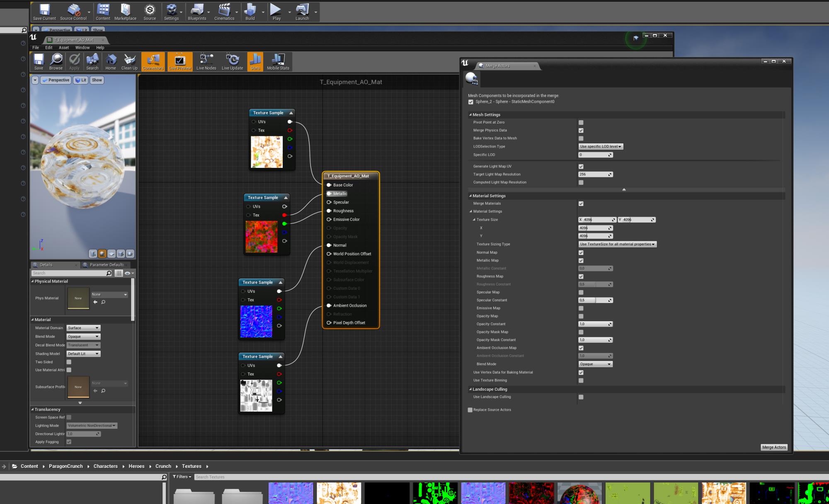Viewport: 829px width, 504px height.
Task: Open the Edit menu in the material editor
Action: pos(48,48)
